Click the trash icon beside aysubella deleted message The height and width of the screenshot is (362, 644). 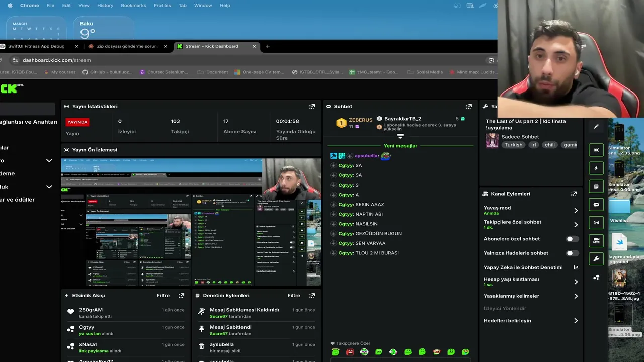point(202,346)
